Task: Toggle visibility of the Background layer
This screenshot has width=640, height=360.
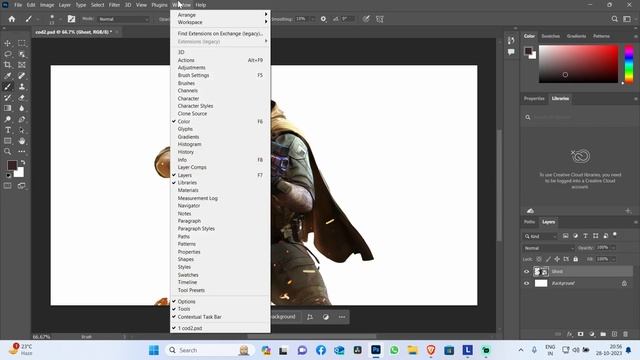Action: [526, 283]
